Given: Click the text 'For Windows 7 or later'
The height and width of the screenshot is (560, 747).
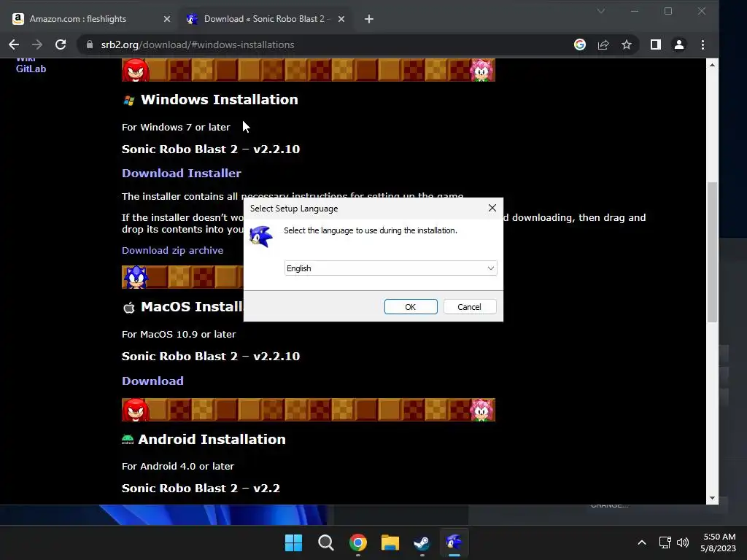Looking at the screenshot, I should click(x=176, y=127).
